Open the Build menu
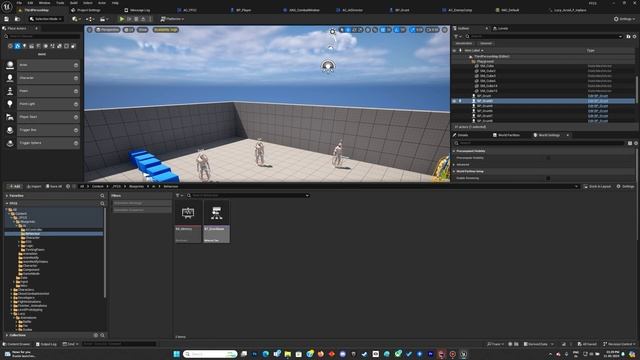The height and width of the screenshot is (360, 640). coord(74,3)
